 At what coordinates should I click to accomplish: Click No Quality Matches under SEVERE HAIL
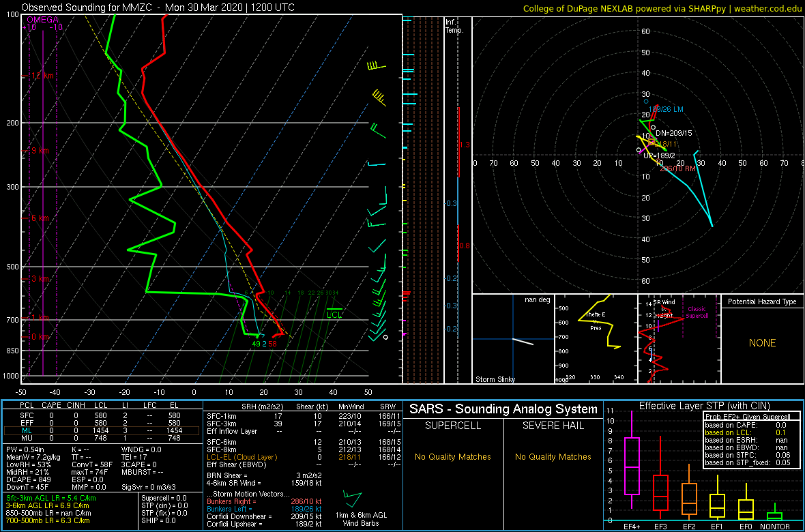[553, 456]
